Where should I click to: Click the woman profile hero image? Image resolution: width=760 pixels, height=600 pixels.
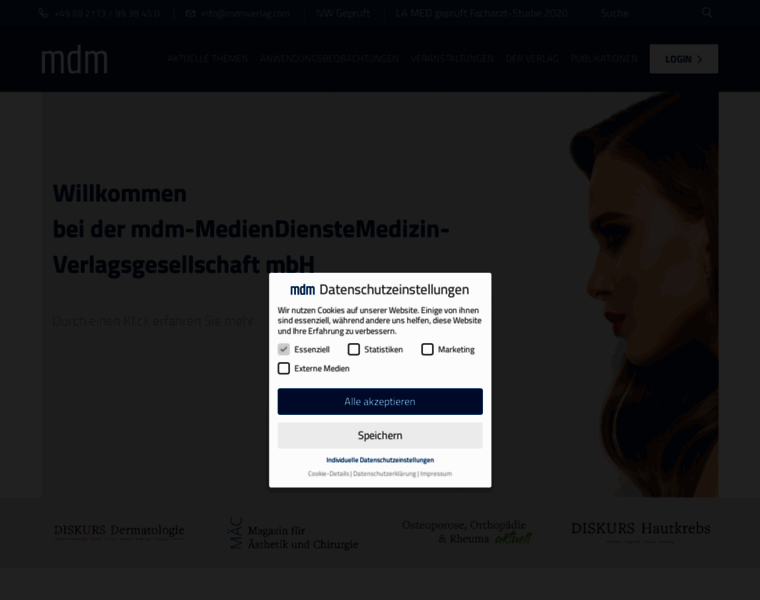click(x=644, y=294)
